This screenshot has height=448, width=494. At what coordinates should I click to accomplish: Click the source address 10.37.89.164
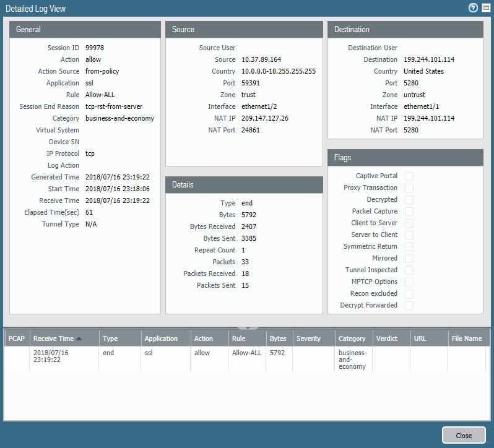pyautogui.click(x=261, y=59)
